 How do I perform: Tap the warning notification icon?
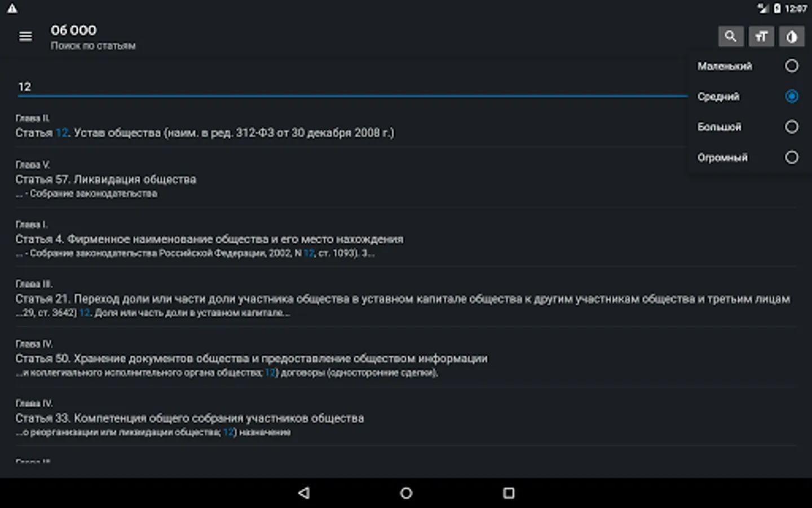point(12,8)
